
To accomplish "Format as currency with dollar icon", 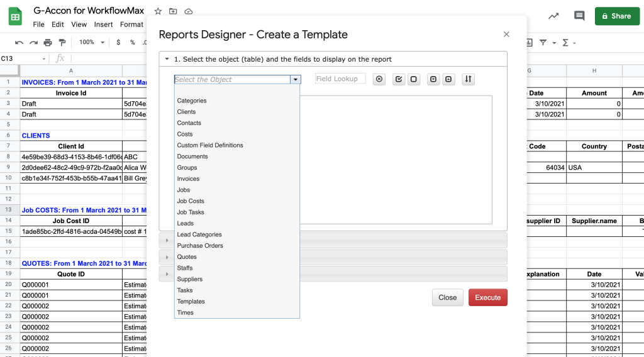I will (x=118, y=42).
